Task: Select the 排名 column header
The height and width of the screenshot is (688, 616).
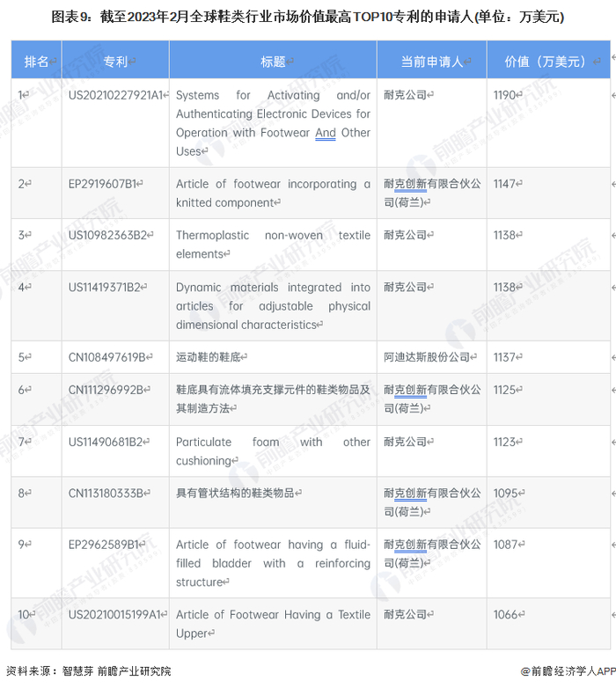Action: coord(36,62)
